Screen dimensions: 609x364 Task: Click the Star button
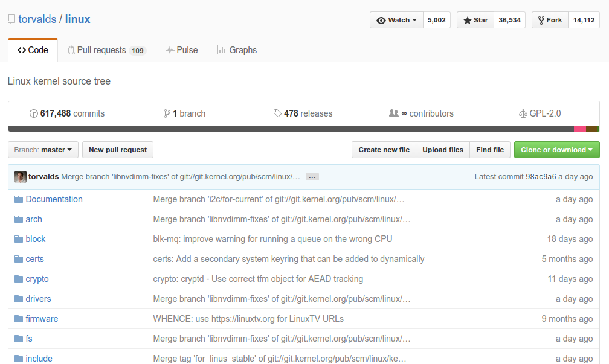tap(475, 20)
